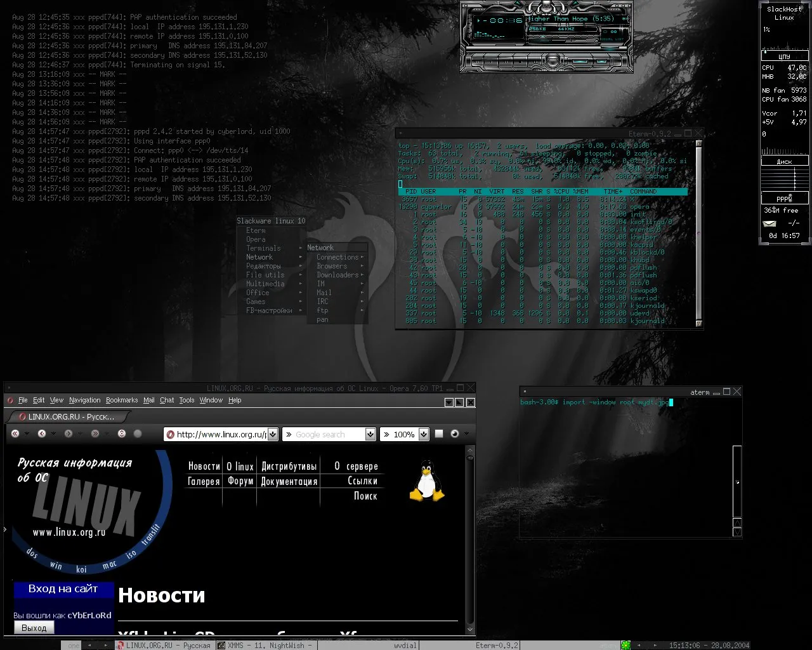Open the Дистрибутивы link
This screenshot has width=812, height=650.
289,466
